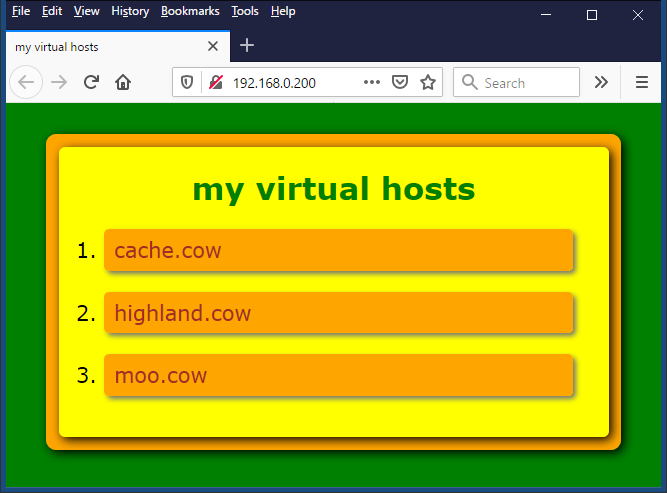
Task: Open tracking protection shield icon
Action: pos(187,83)
